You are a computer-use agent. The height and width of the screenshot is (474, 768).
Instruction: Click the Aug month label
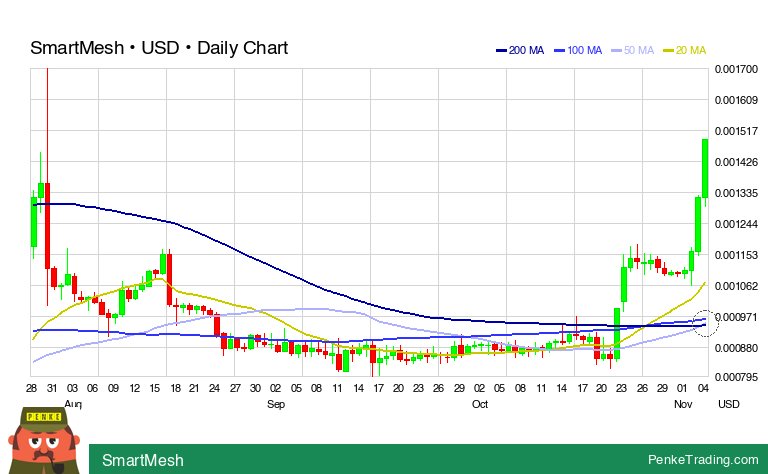(73, 404)
